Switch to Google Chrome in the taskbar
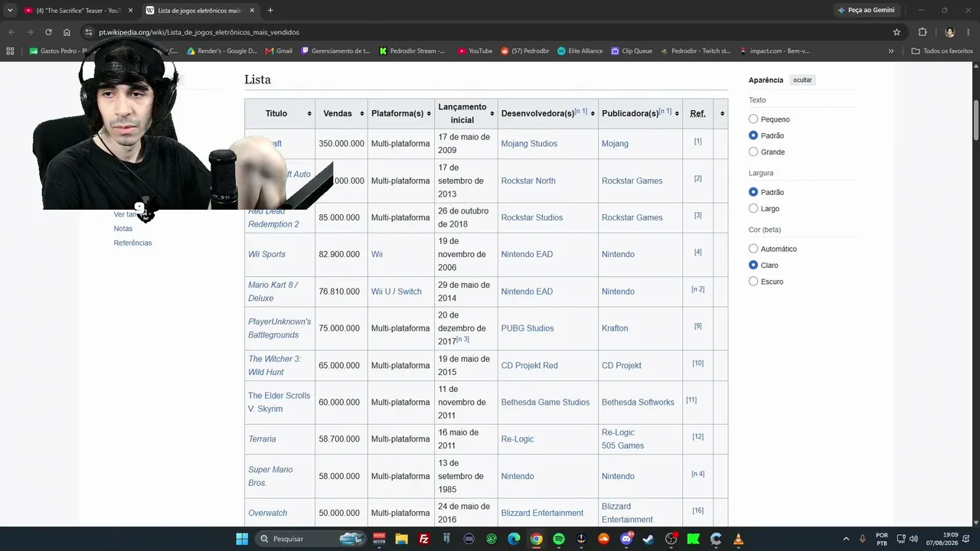980x551 pixels. 537,539
